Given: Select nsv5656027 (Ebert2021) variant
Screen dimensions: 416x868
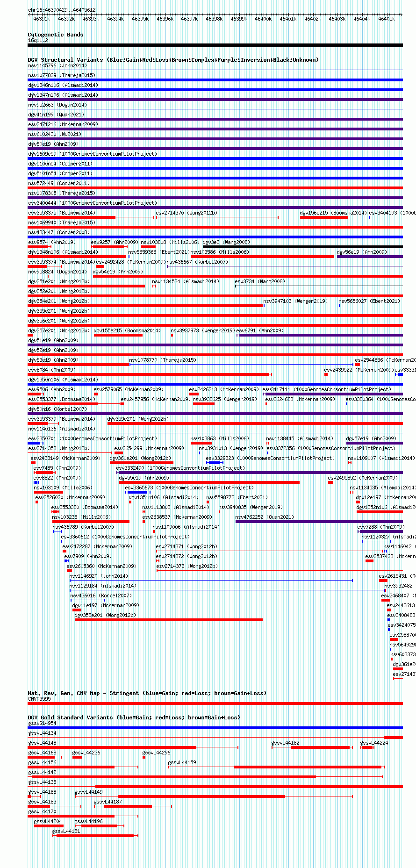Looking at the screenshot, I should coord(369,301).
